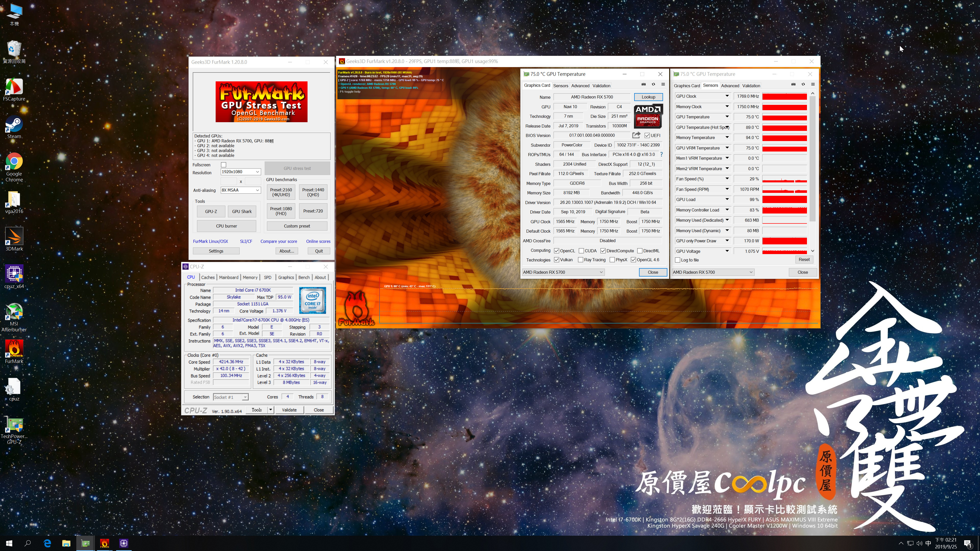Viewport: 980px width, 551px height.
Task: Select the 3DMark desktop shortcut
Action: click(14, 239)
